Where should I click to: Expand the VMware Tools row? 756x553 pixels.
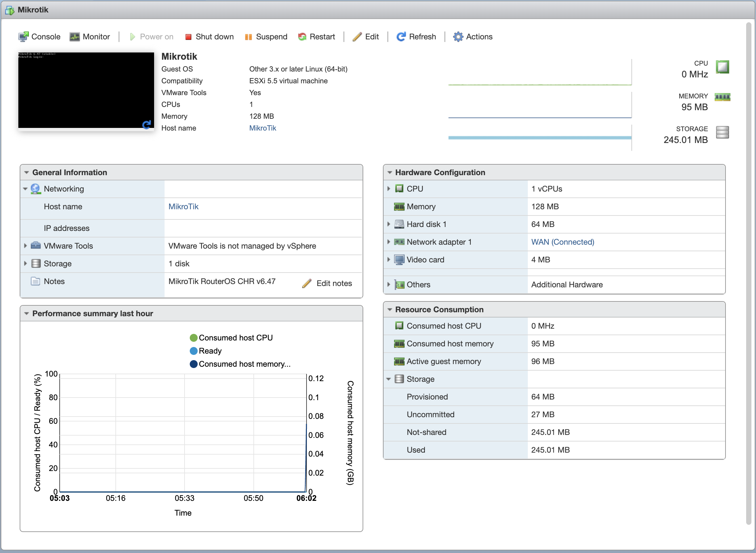pyautogui.click(x=25, y=246)
